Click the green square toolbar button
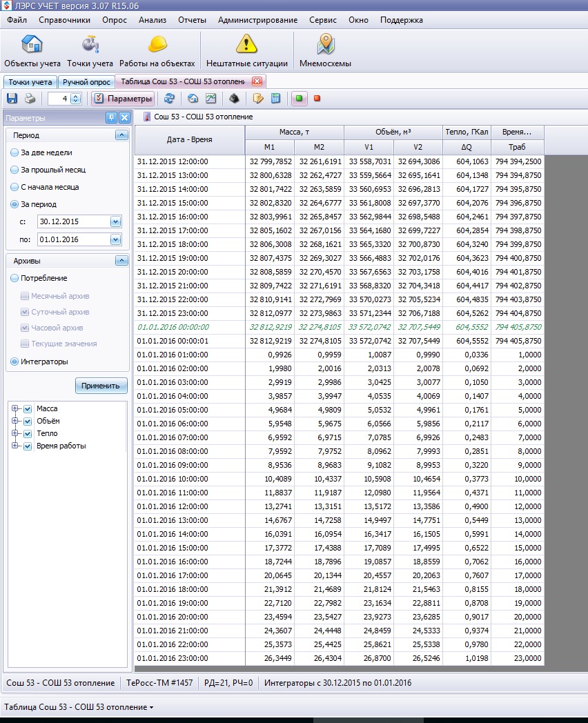This screenshot has height=723, width=588. coord(300,98)
